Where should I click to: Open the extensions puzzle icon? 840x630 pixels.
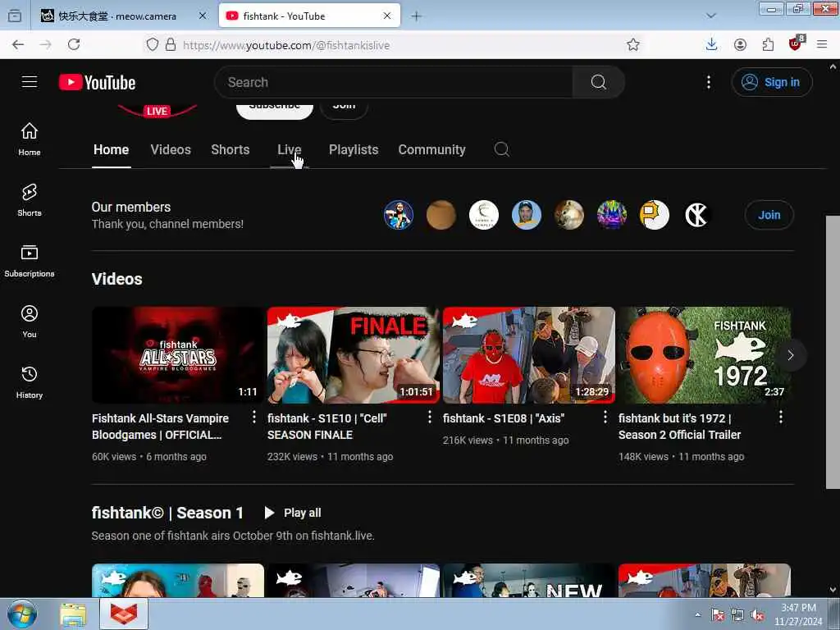768,45
